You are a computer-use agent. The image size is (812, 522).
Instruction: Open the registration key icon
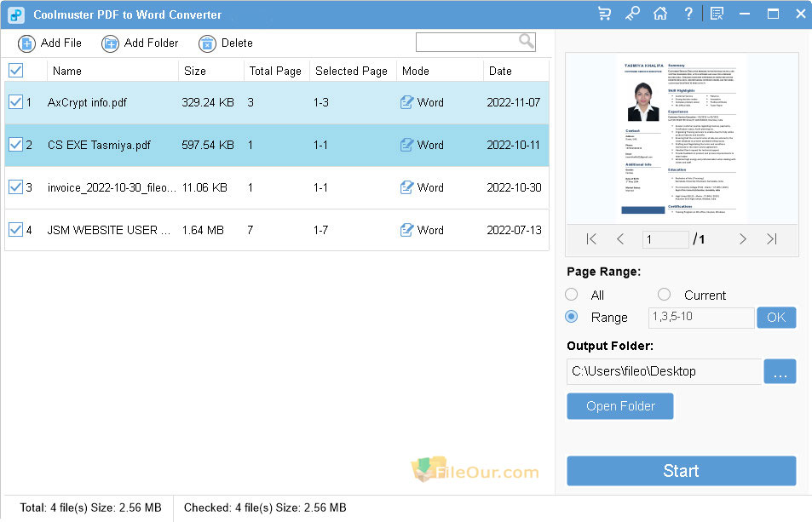point(632,14)
